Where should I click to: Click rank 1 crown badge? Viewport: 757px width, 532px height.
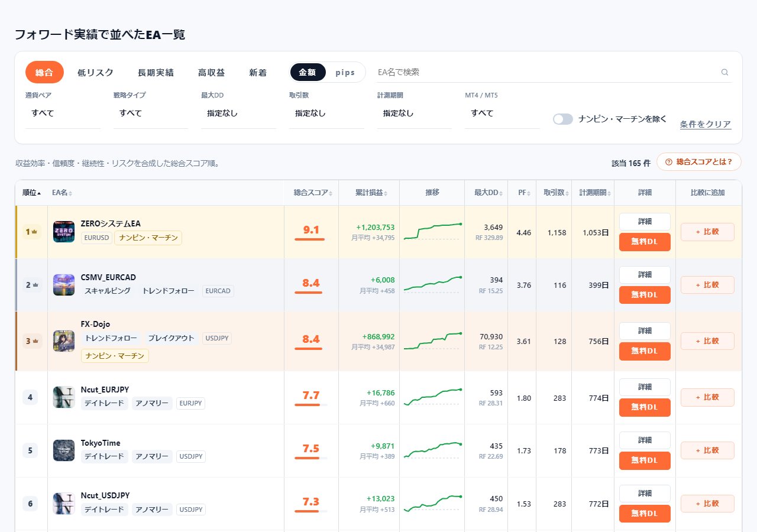[31, 232]
